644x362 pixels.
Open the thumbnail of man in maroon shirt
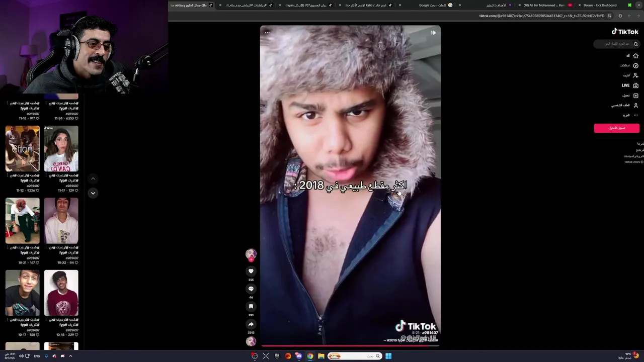point(61,293)
